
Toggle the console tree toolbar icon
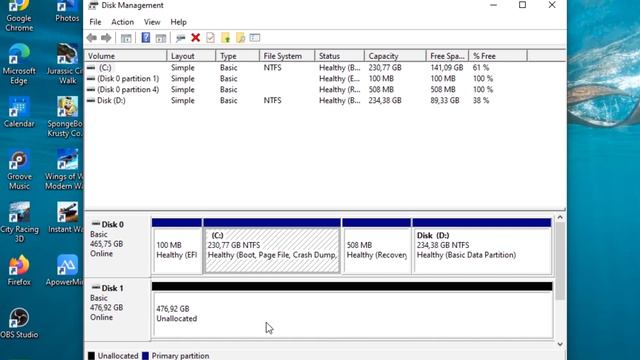tap(126, 38)
